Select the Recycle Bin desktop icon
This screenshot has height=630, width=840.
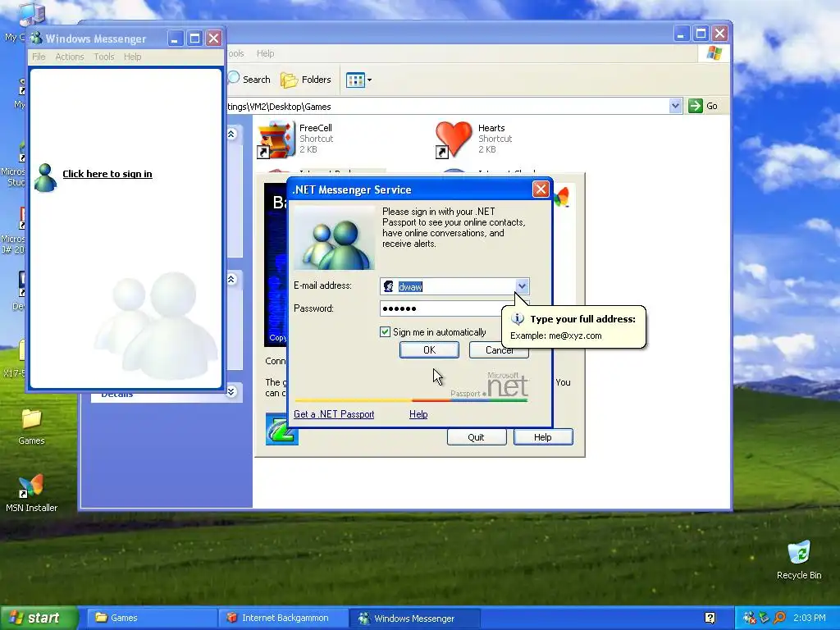799,560
